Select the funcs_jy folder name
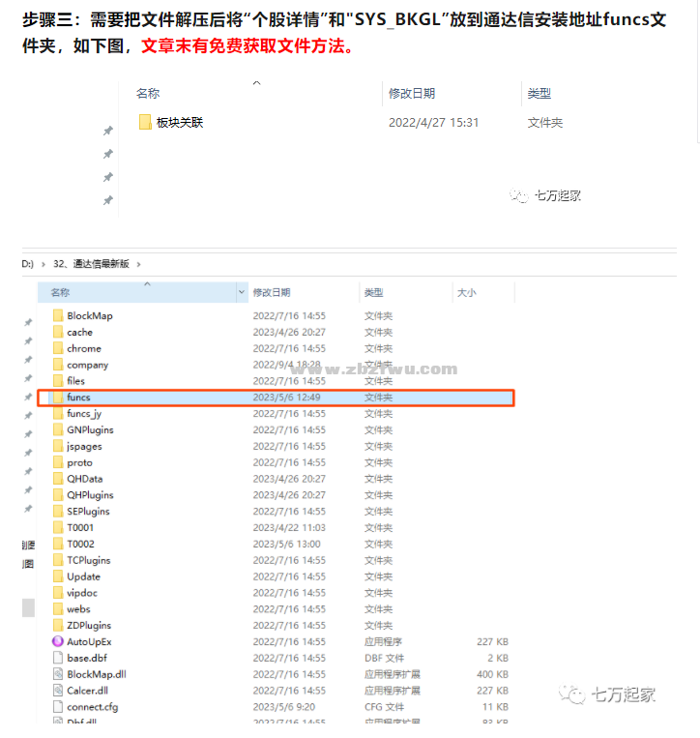This screenshot has width=700, height=738. [x=84, y=414]
